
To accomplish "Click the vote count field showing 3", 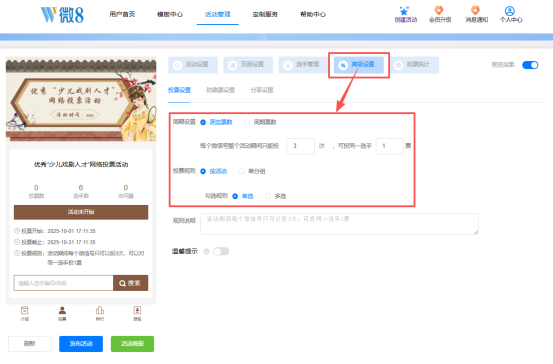I will pos(300,146).
